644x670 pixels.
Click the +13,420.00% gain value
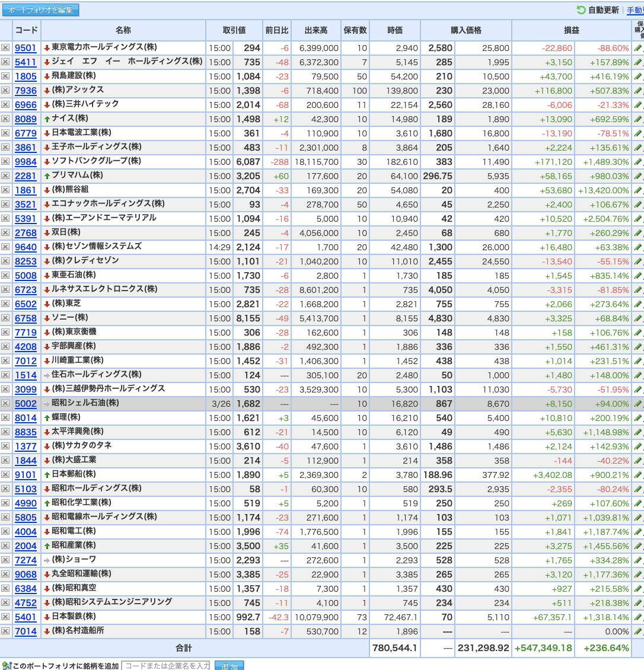pos(604,190)
